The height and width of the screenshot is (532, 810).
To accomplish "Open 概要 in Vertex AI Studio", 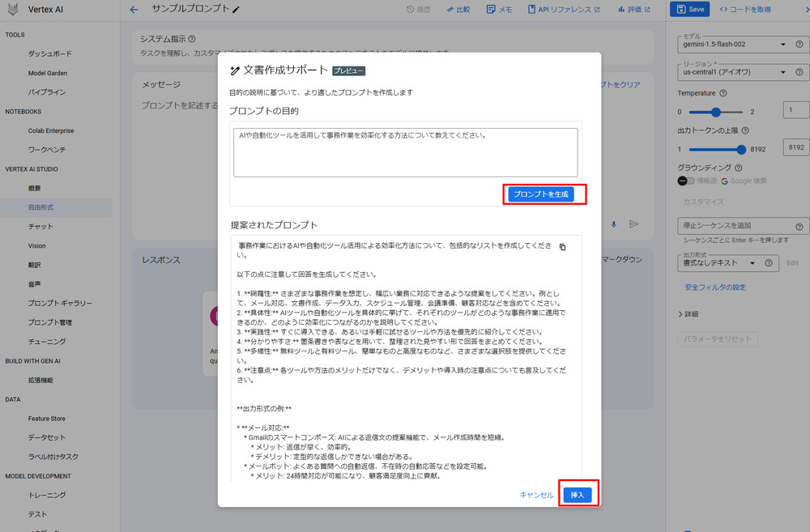I will [34, 189].
